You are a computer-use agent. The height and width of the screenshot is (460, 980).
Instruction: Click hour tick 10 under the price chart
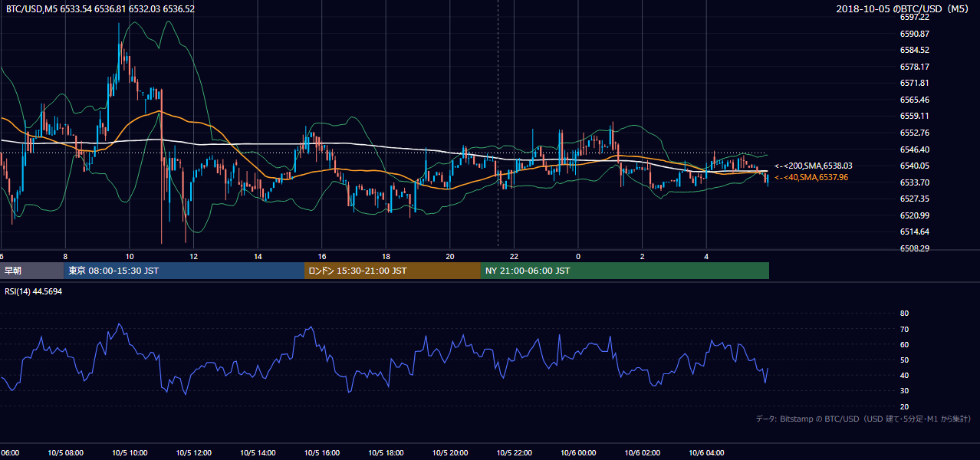pos(130,257)
